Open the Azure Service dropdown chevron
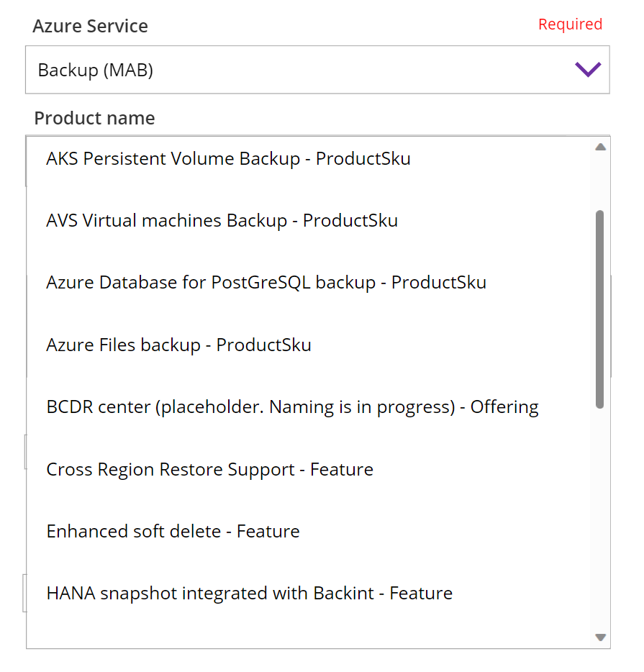644x672 pixels. [588, 70]
